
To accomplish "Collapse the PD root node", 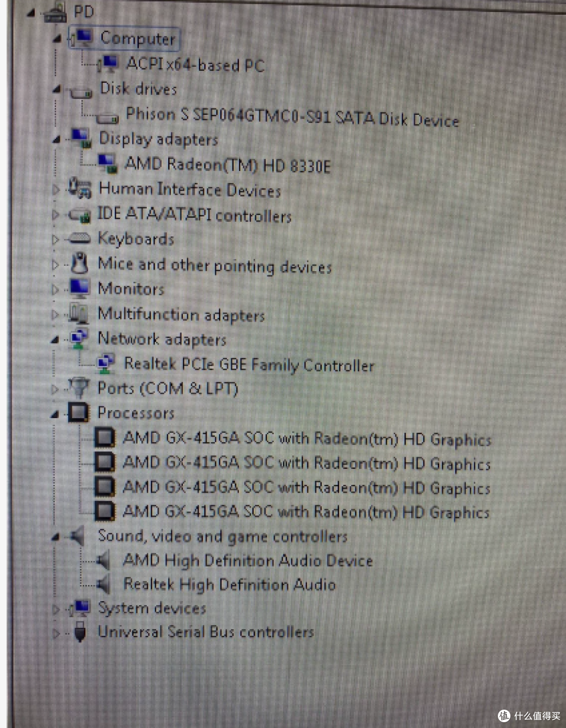I will point(30,13).
